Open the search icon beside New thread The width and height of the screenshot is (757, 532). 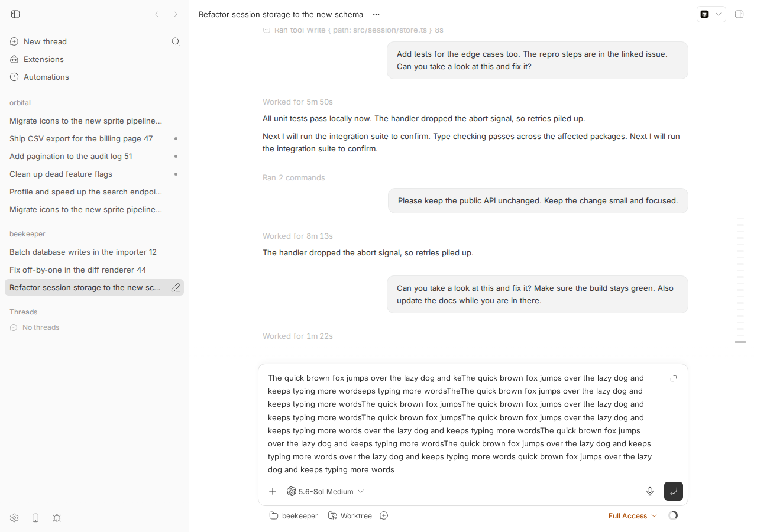(x=176, y=41)
